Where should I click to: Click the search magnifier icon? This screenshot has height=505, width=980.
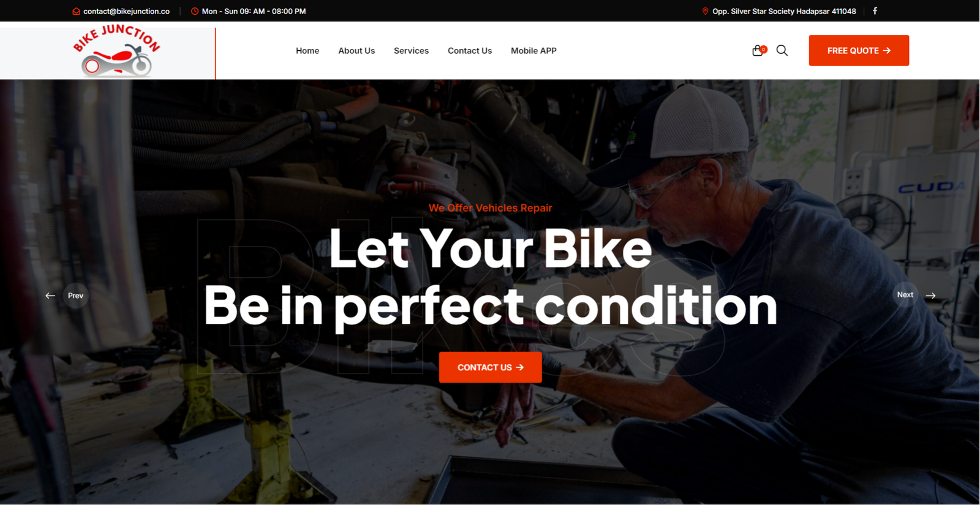[782, 51]
